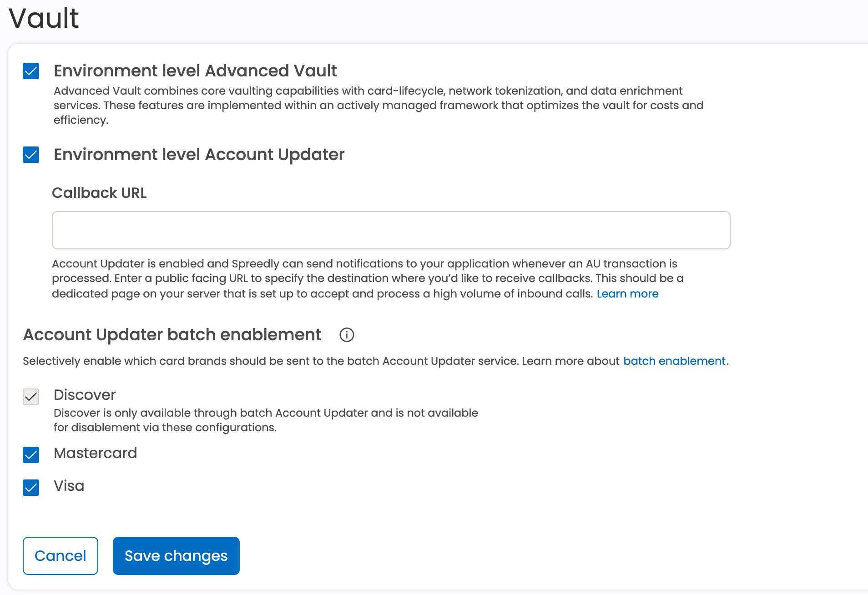Open the batch enablement info icon
868x595 pixels.
click(347, 335)
